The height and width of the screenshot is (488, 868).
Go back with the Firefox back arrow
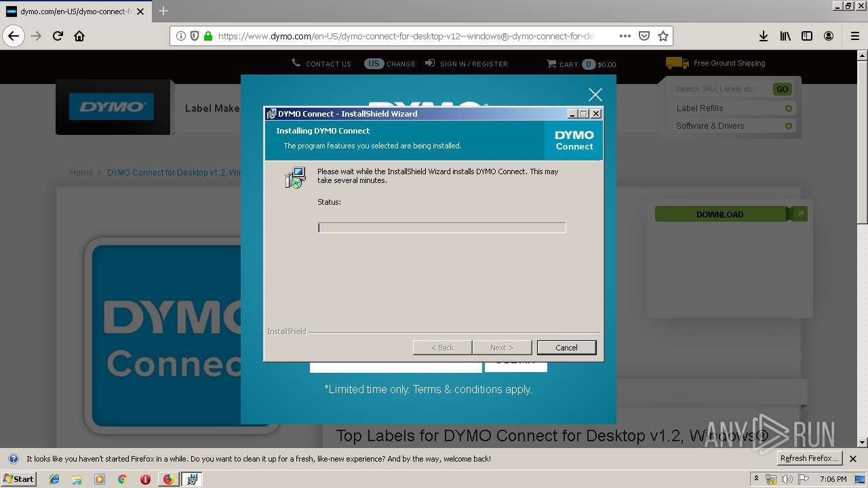[14, 36]
